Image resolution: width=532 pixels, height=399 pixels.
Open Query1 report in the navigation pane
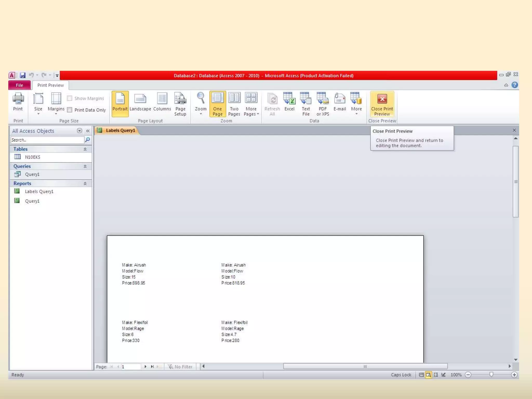(x=32, y=201)
